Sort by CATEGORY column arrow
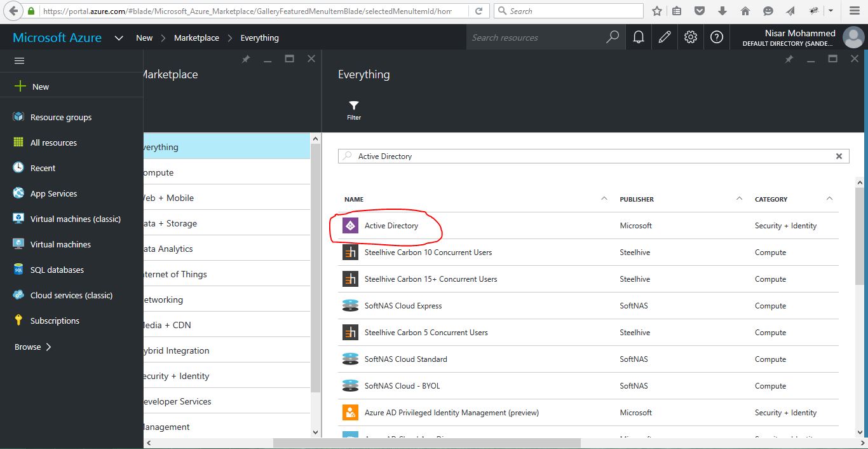This screenshot has height=449, width=868. click(829, 199)
